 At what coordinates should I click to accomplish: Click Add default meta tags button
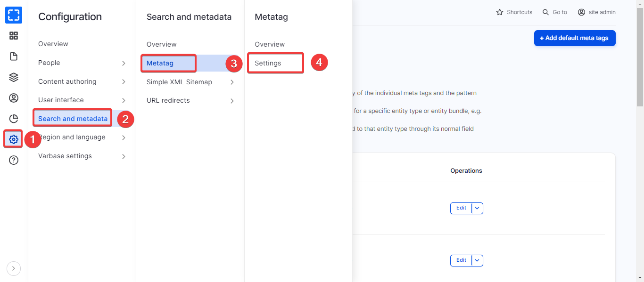(x=574, y=38)
